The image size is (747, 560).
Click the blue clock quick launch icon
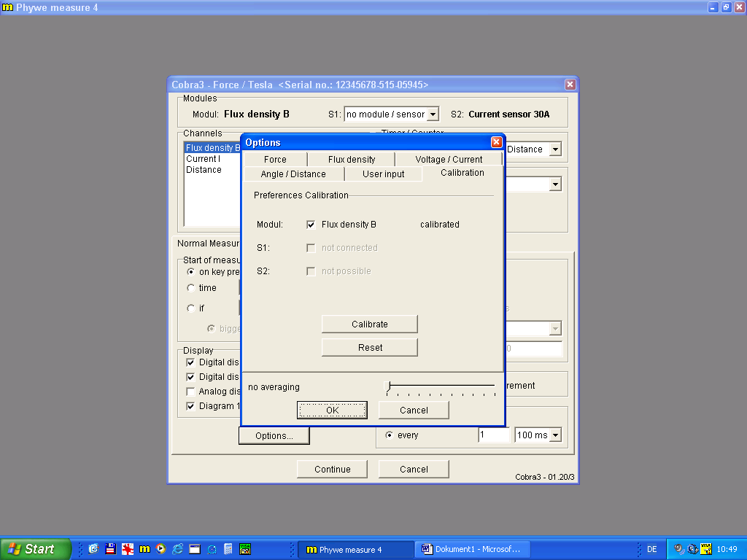[x=212, y=549]
